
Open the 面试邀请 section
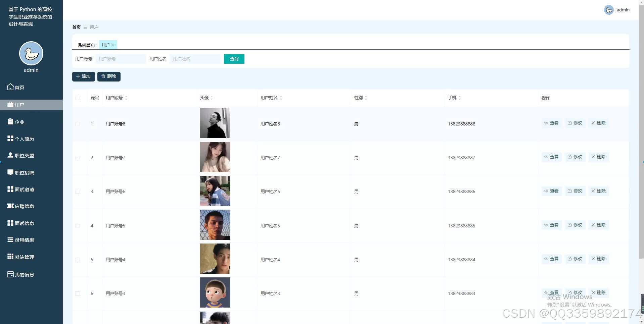point(24,189)
